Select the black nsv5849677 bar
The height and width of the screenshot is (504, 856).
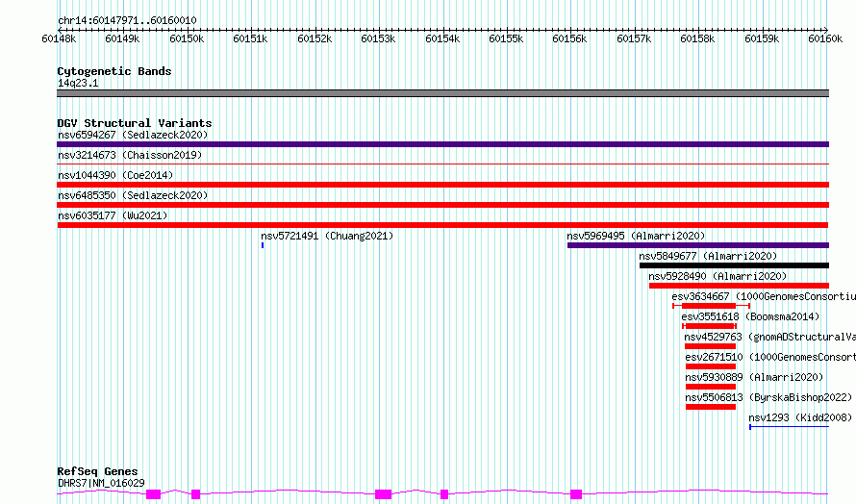[734, 265]
